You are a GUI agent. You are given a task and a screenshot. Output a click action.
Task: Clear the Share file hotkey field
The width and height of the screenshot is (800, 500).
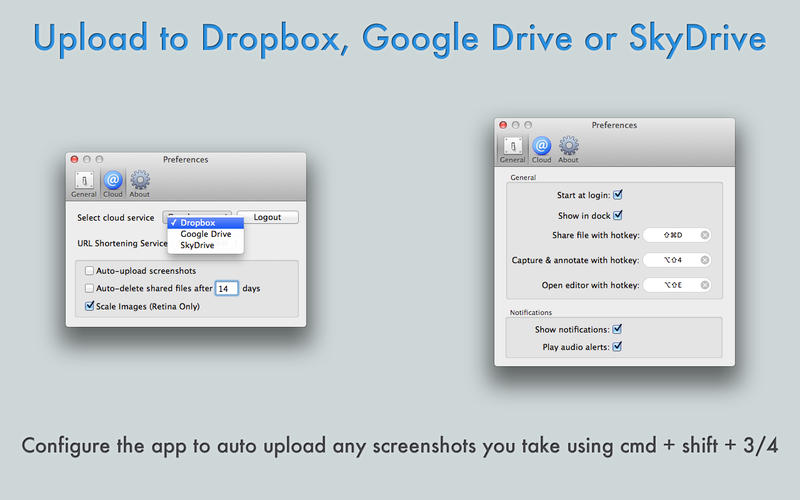click(x=705, y=235)
